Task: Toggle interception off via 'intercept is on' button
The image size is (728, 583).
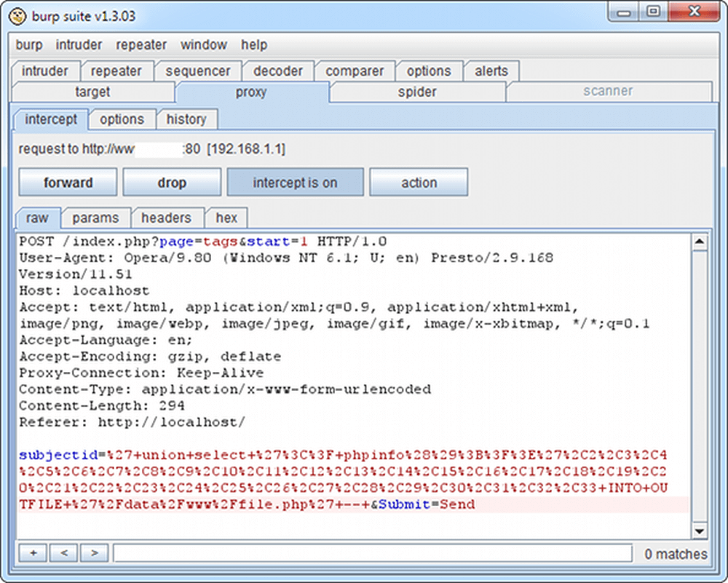Action: point(295,182)
